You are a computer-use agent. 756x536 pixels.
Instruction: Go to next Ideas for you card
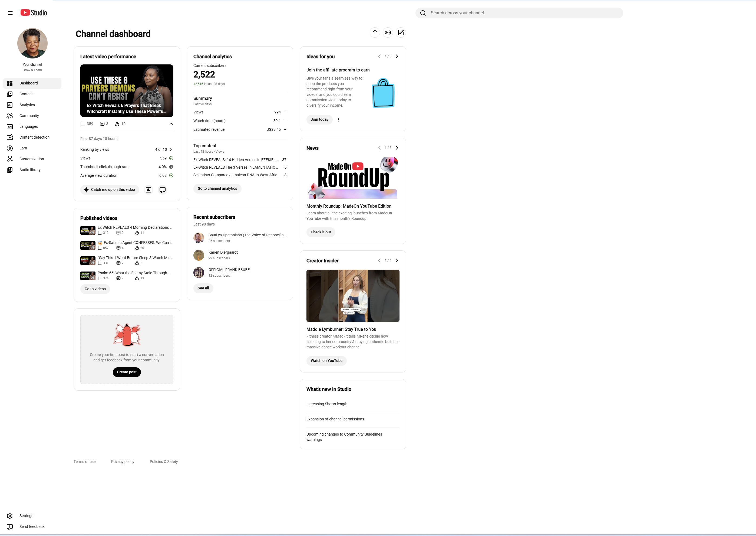point(397,56)
